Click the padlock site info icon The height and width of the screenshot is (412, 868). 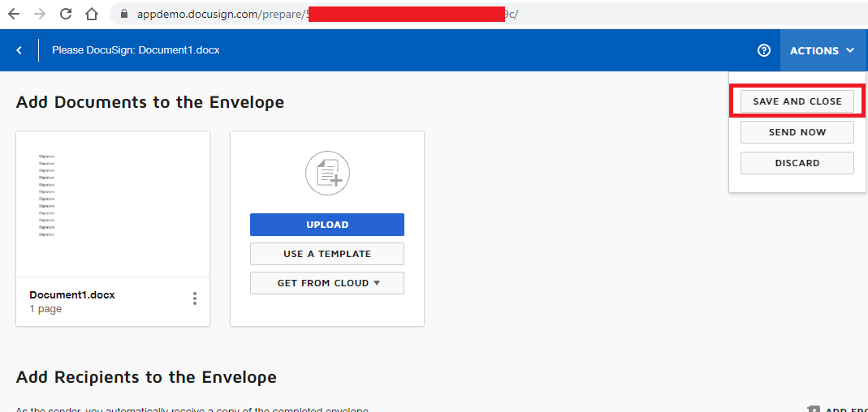[124, 14]
